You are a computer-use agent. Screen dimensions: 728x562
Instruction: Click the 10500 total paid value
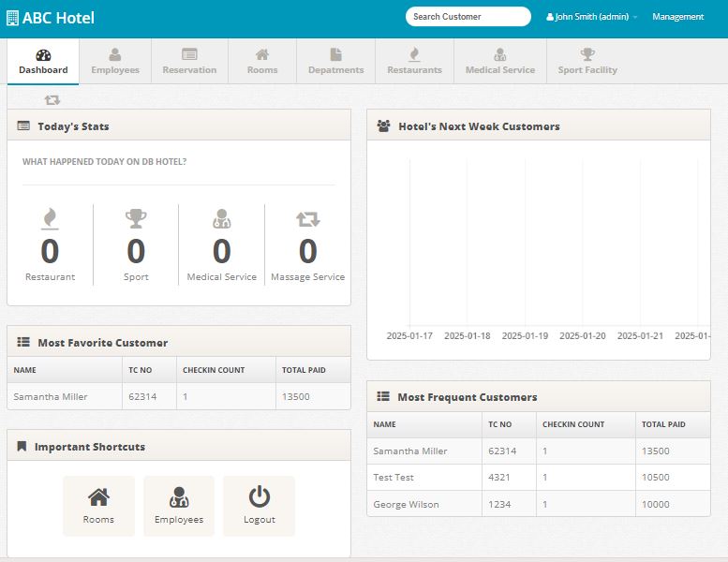[656, 478]
